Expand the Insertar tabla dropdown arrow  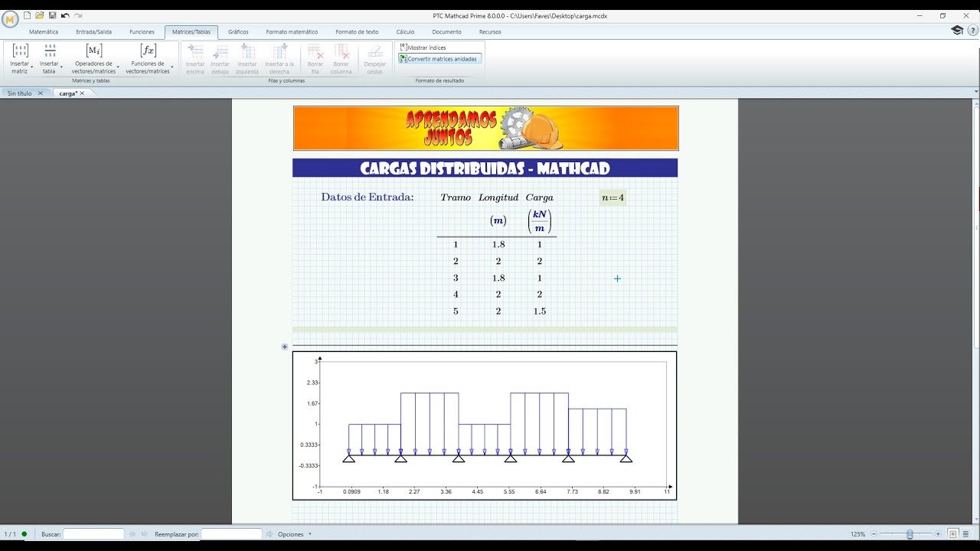61,67
